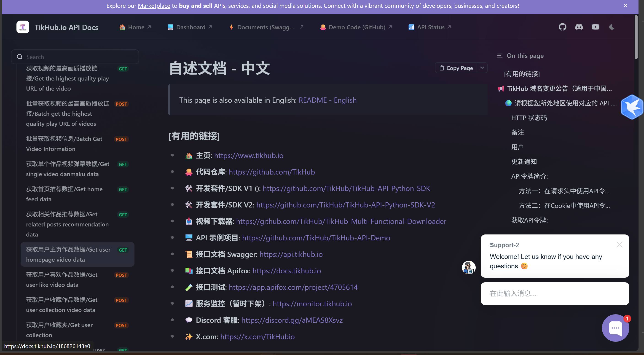This screenshot has width=644, height=355.
Task: Toggle dark mode moon icon
Action: [x=612, y=27]
